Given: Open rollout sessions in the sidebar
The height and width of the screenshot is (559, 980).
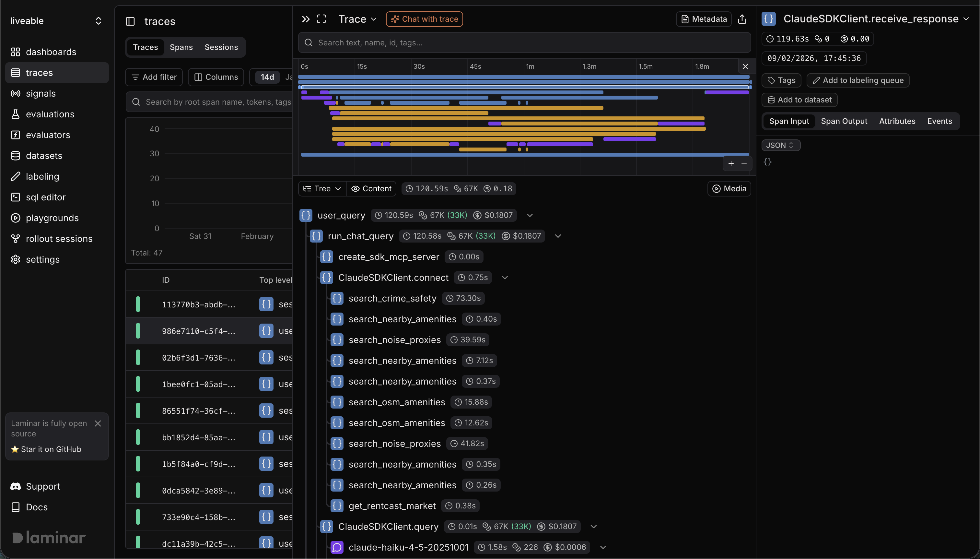Looking at the screenshot, I should 59,238.
